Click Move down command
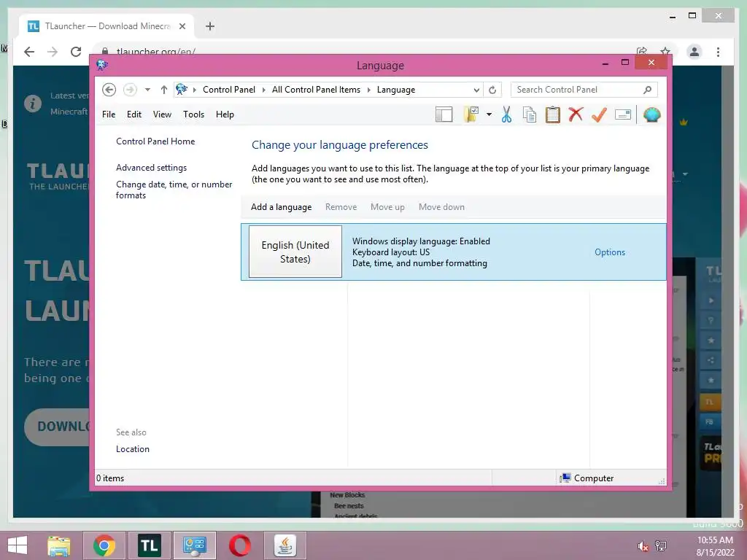747x560 pixels. [441, 207]
